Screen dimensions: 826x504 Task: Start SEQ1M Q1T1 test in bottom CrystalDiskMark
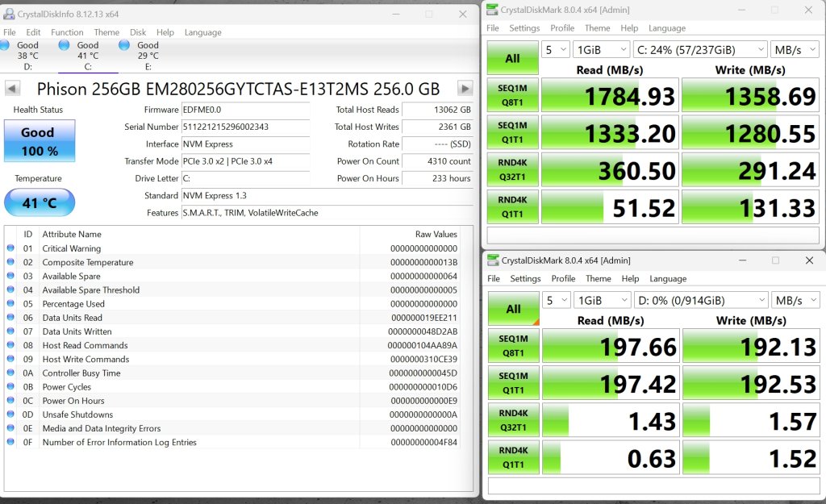[x=514, y=383]
